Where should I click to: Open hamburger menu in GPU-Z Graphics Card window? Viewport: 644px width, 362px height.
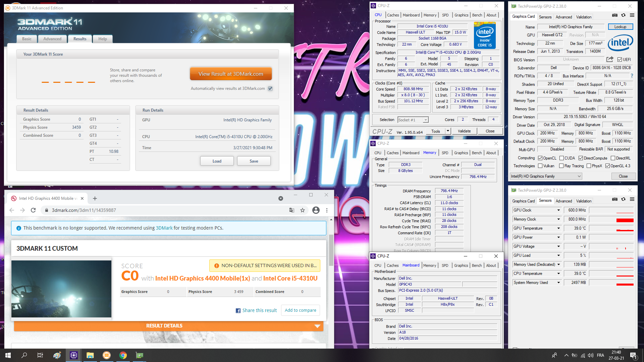pyautogui.click(x=632, y=15)
